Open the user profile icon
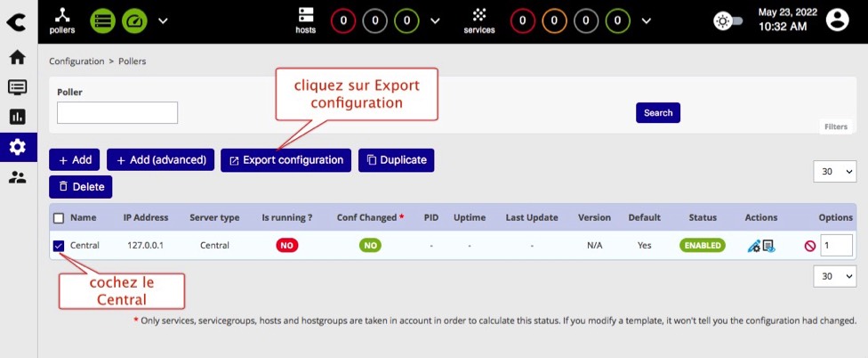This screenshot has height=358, width=868. pyautogui.click(x=837, y=20)
